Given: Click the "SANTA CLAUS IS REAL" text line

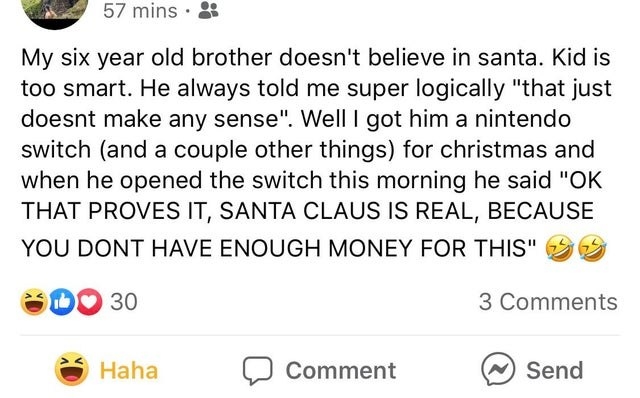Looking at the screenshot, I should pos(307,211).
